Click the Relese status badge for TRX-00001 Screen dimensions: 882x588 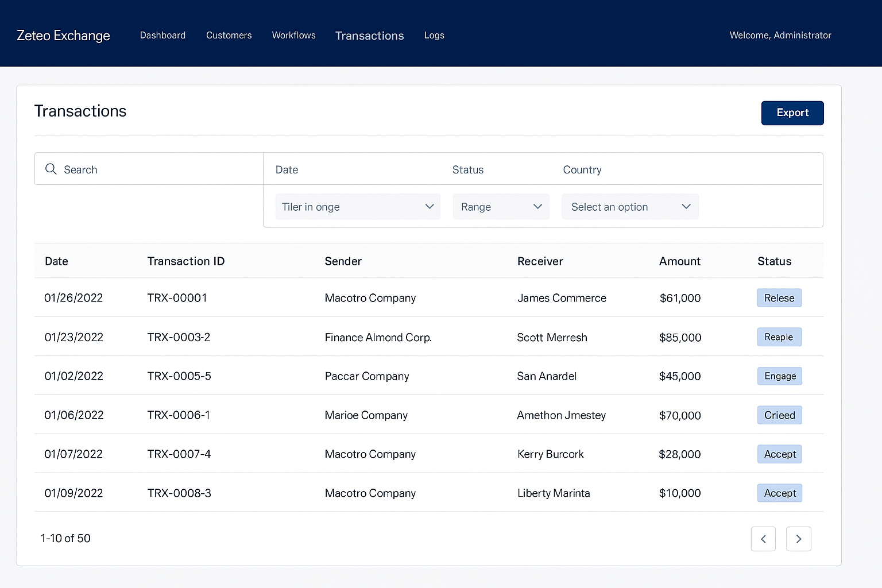779,297
